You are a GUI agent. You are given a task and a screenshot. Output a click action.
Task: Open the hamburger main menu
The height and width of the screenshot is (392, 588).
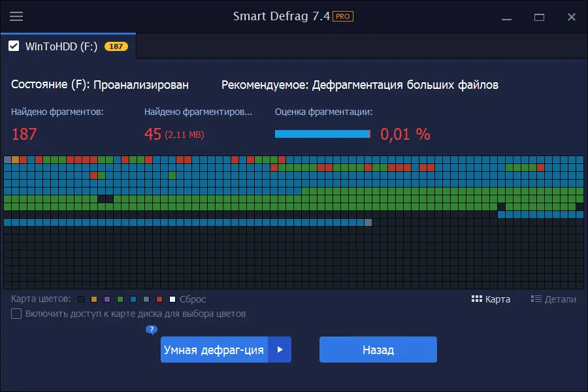pyautogui.click(x=16, y=16)
